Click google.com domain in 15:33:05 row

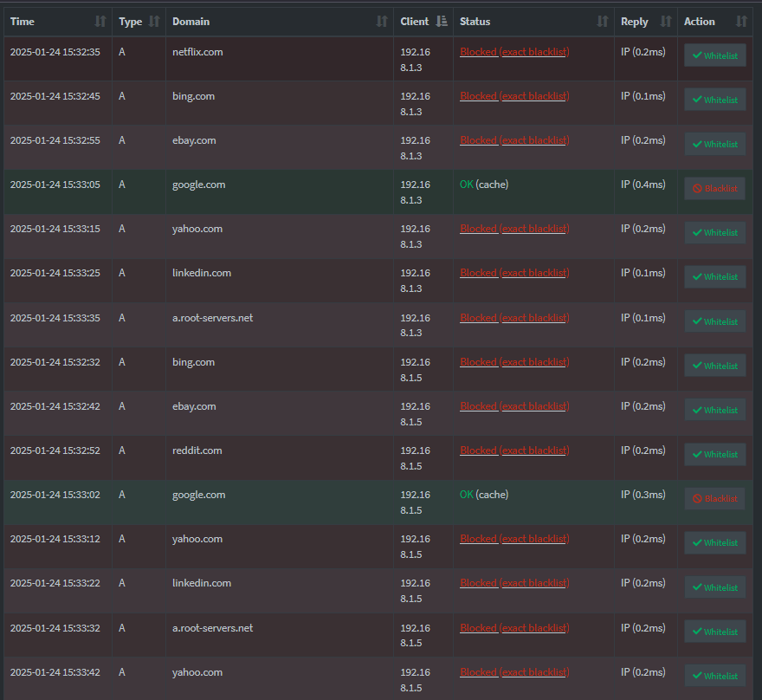(199, 185)
